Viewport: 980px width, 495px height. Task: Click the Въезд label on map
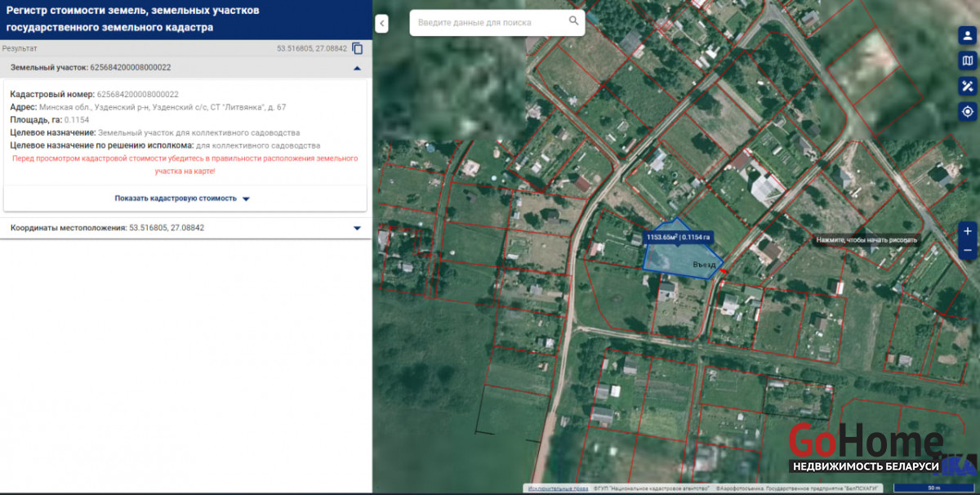(703, 265)
